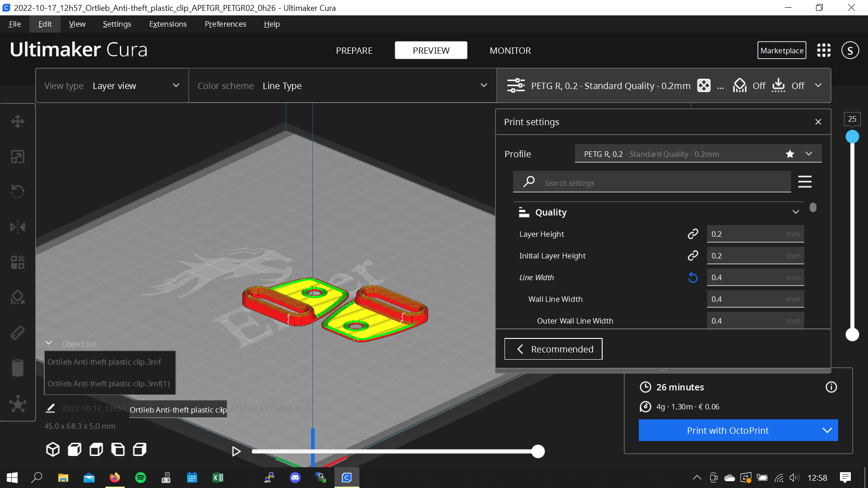Edit the print job name pencil icon
868x488 pixels.
tap(51, 408)
